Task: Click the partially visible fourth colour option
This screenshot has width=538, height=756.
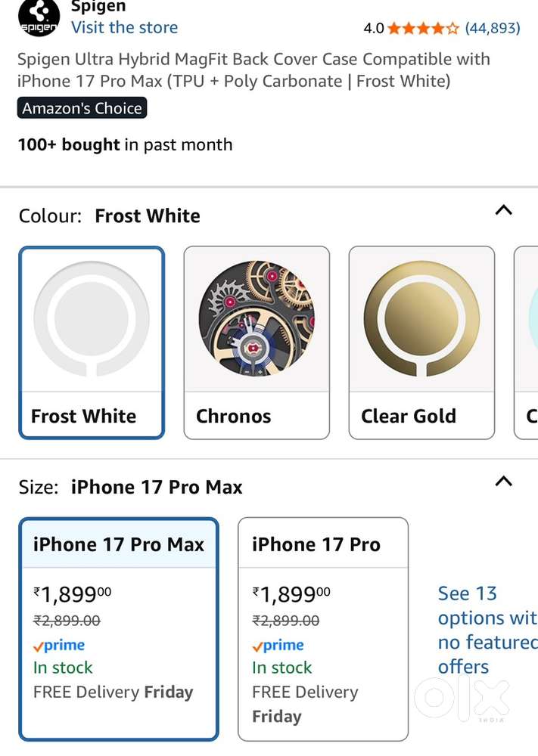Action: [527, 342]
